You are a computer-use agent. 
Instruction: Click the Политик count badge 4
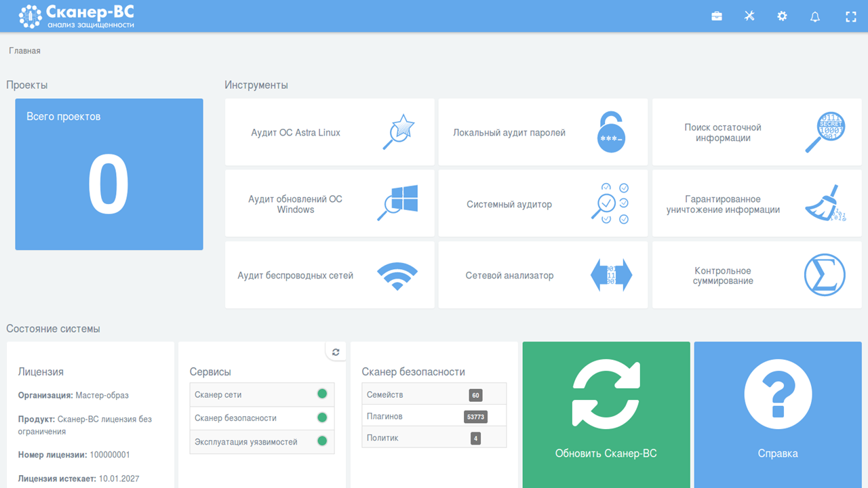(475, 439)
